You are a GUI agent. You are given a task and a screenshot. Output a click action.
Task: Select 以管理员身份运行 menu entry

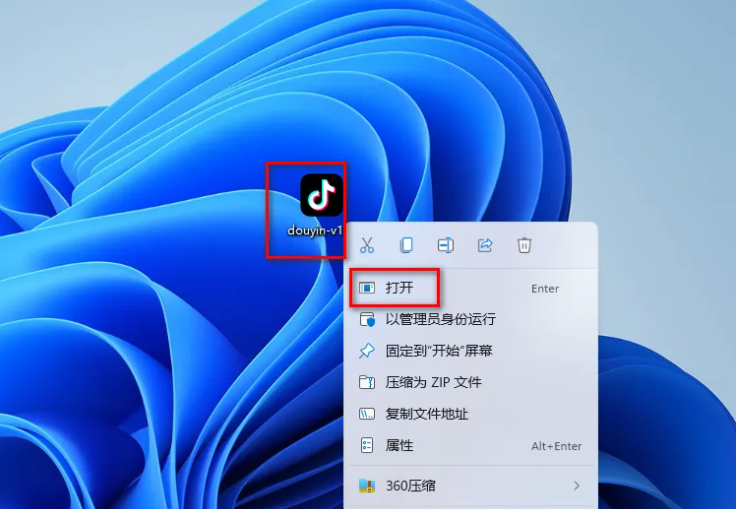point(471,319)
